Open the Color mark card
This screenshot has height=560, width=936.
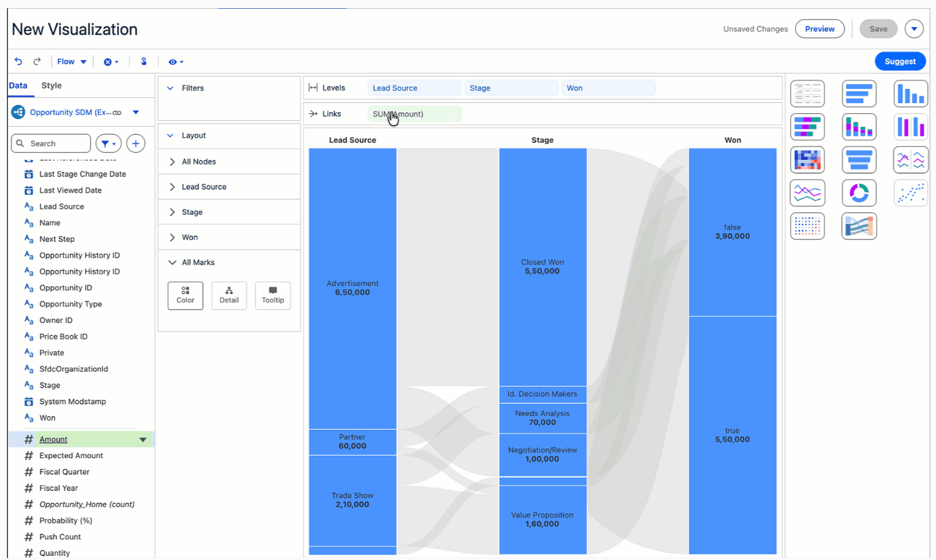[185, 295]
